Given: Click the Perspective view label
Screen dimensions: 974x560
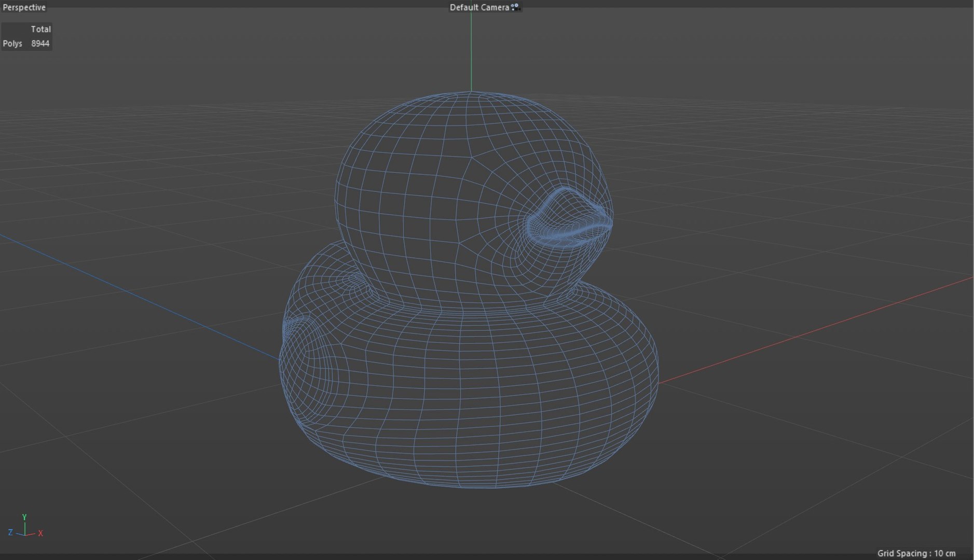Looking at the screenshot, I should pyautogui.click(x=24, y=7).
